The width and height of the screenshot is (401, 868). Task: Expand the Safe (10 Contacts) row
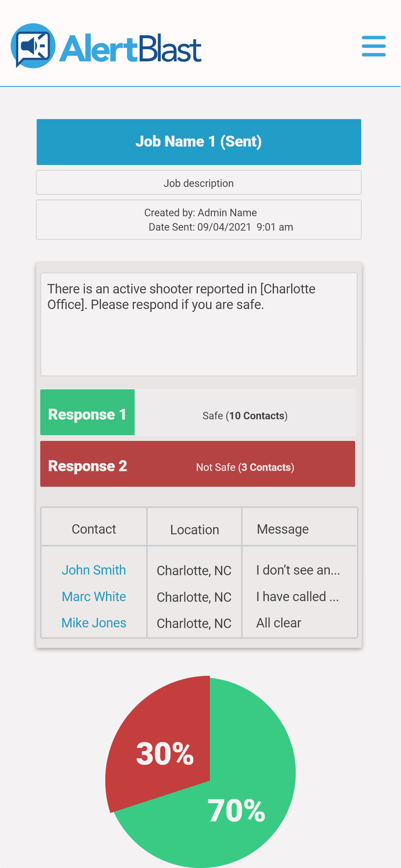click(x=245, y=416)
